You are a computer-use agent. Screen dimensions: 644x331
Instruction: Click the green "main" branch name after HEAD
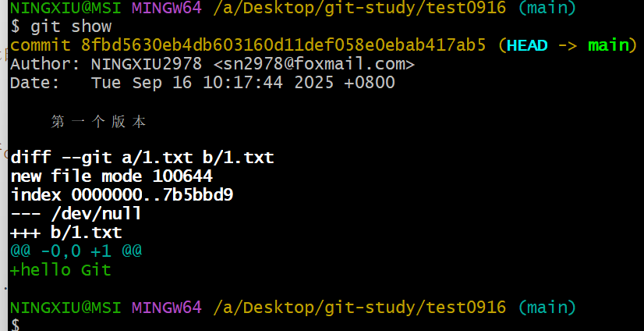(607, 45)
